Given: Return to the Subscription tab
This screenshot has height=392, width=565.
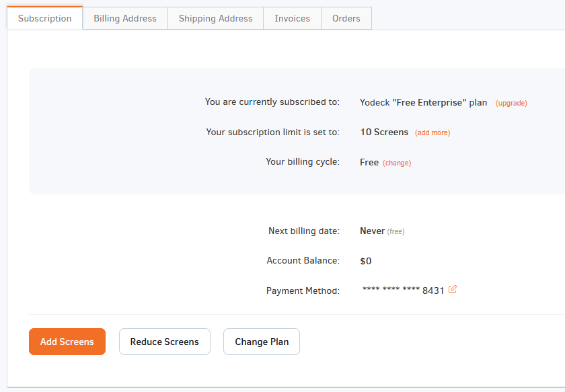Looking at the screenshot, I should pos(44,18).
